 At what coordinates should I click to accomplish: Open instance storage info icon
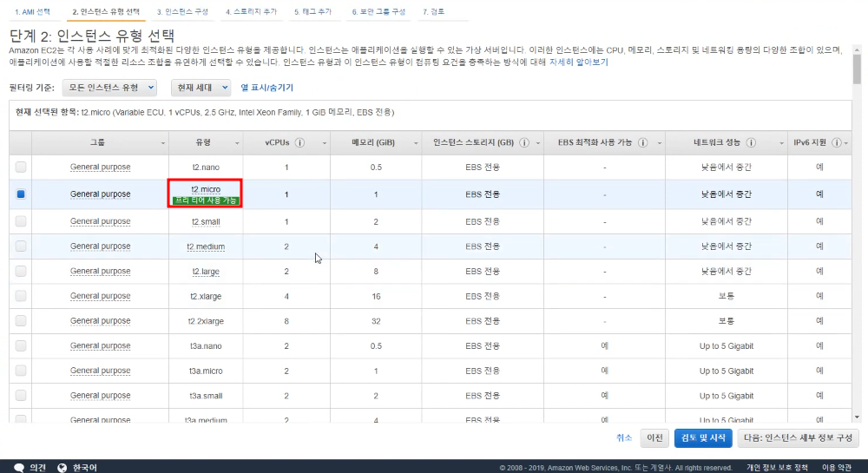coord(523,142)
